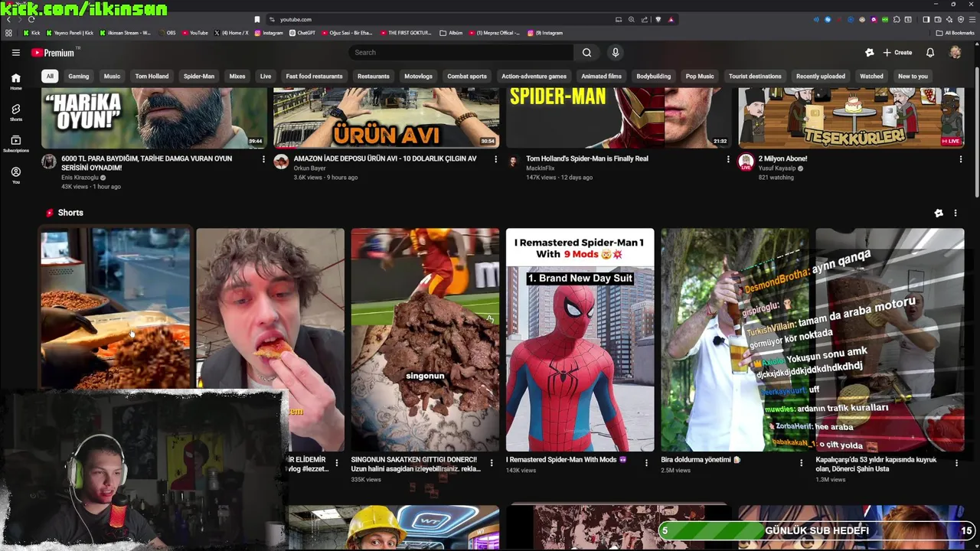Open YouTube notifications bell
The image size is (980, 551).
pos(930,53)
